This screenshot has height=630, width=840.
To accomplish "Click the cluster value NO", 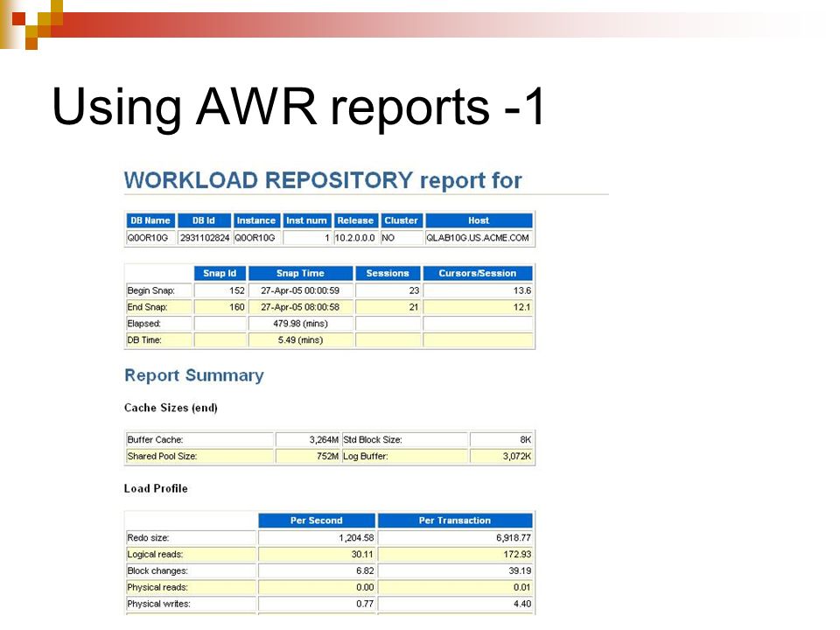I will click(x=388, y=238).
